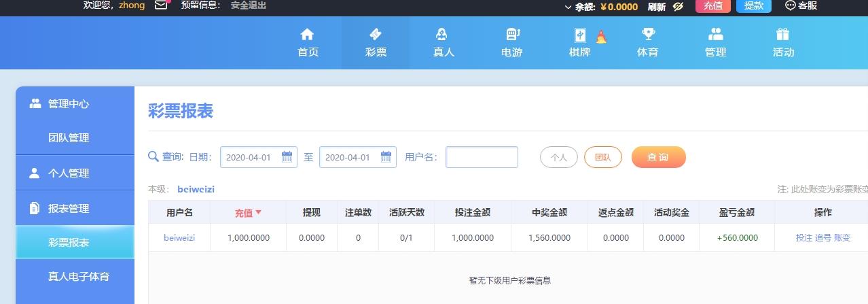Open the 管理 management tab
The width and height of the screenshot is (868, 304).
[715, 43]
